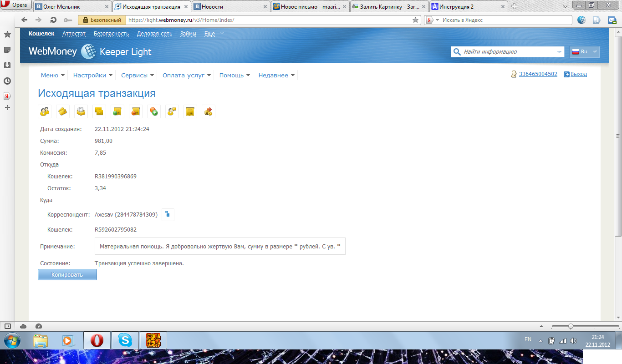Screen dimensions: 622x364
Task: Open a new tab with plus button
Action: pos(515,6)
